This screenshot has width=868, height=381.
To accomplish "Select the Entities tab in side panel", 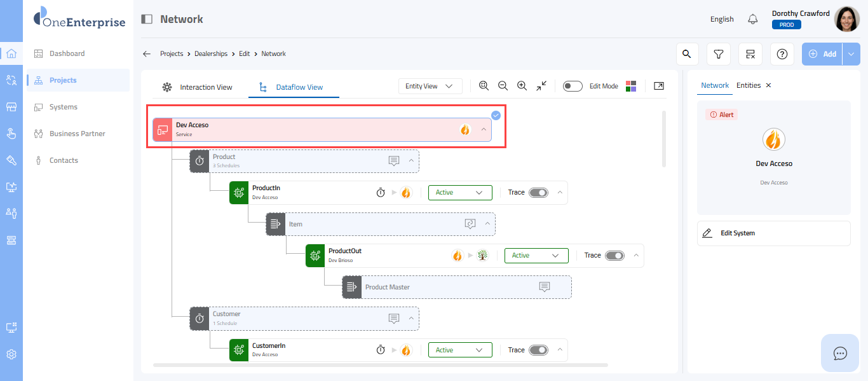I will coord(749,85).
